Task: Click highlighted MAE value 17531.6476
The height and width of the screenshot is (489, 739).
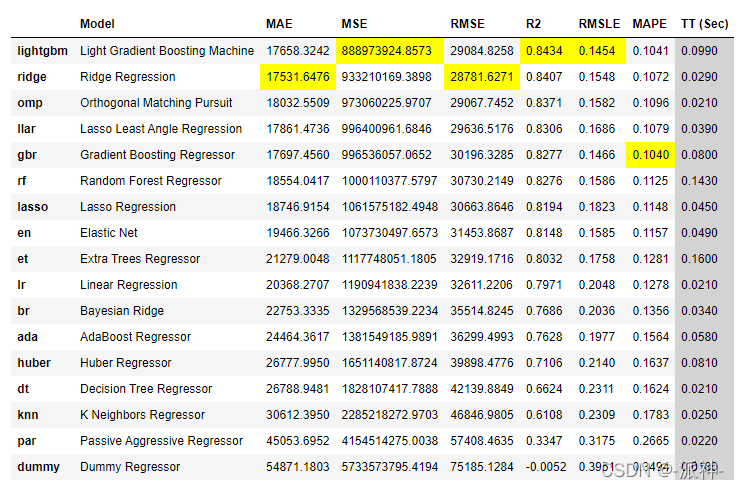Action: [x=295, y=76]
